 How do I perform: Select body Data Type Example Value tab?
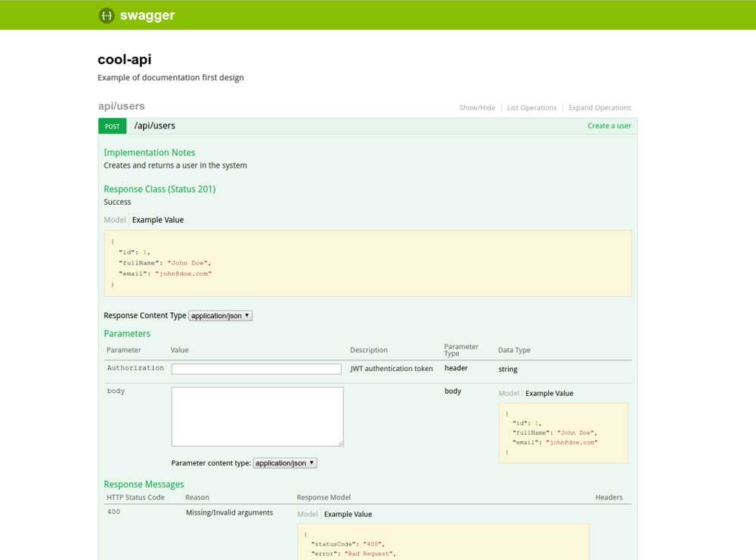click(549, 393)
